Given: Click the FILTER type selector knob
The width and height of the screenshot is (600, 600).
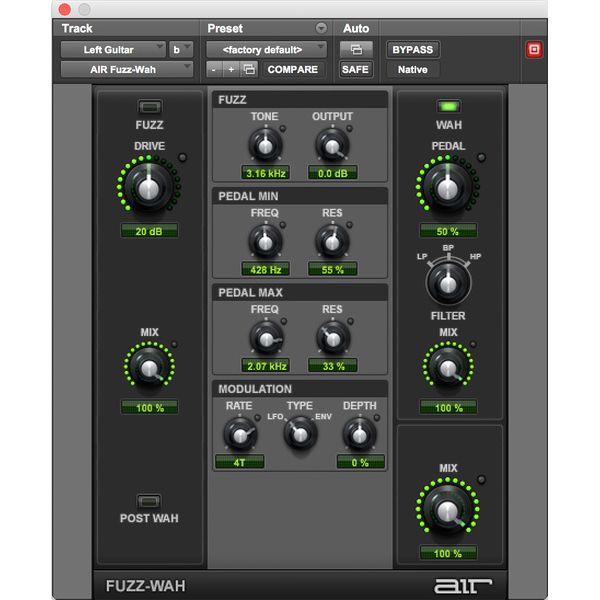Looking at the screenshot, I should pyautogui.click(x=448, y=283).
